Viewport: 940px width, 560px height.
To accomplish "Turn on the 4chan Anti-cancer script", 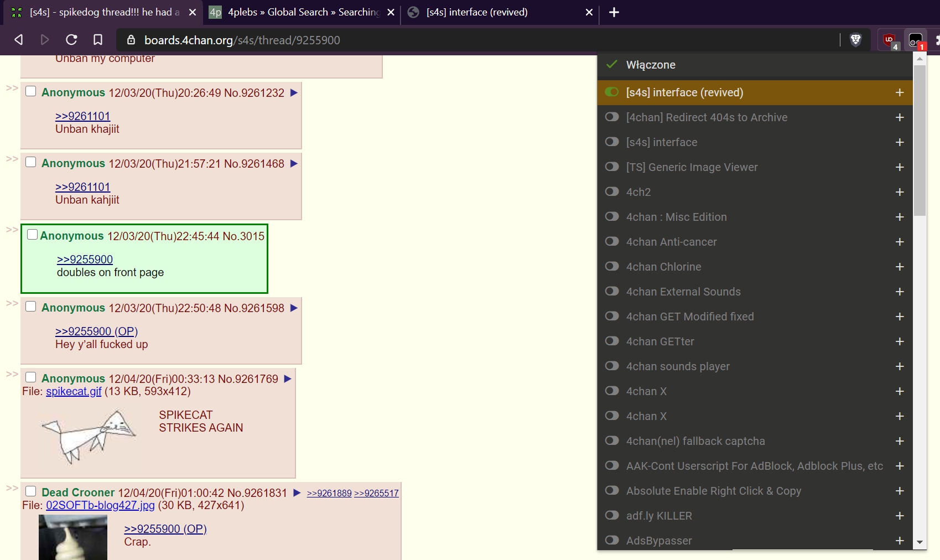I will tap(611, 241).
